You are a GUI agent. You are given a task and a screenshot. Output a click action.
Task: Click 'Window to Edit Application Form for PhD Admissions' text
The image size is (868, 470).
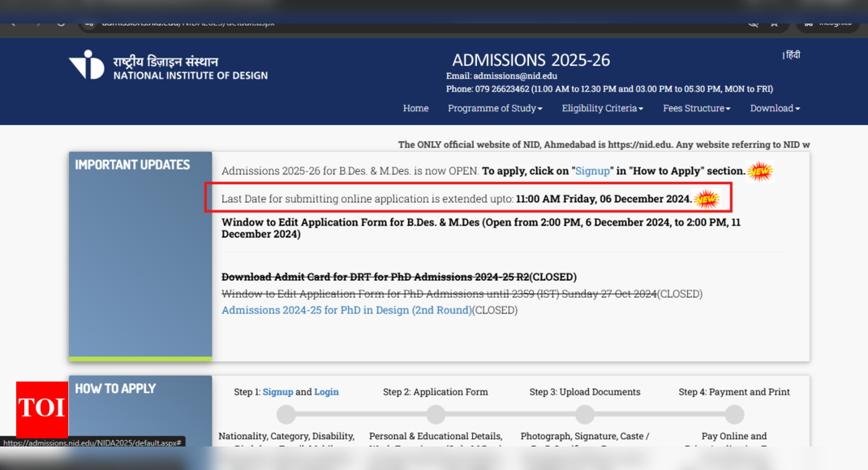(439, 294)
